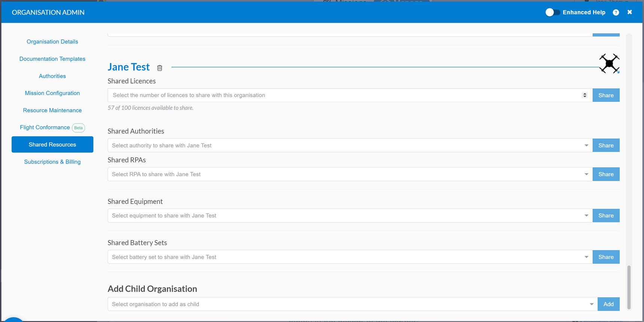Expand the child organisation dropdown
Image resolution: width=644 pixels, height=322 pixels.
[x=353, y=304]
